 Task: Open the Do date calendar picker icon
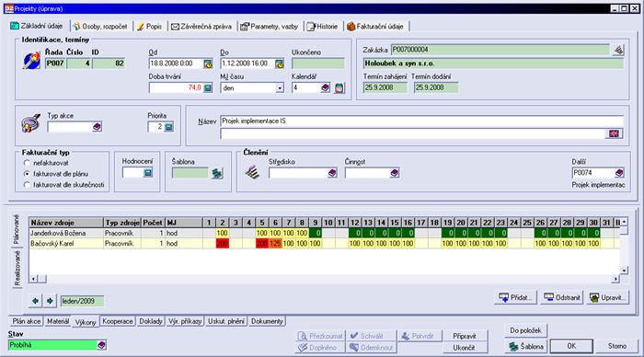click(280, 64)
